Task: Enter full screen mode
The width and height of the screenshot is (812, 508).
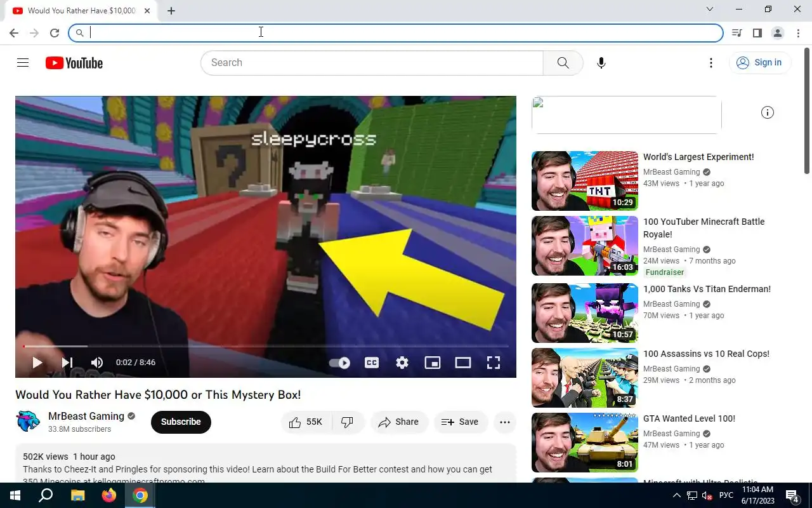Action: (x=494, y=363)
